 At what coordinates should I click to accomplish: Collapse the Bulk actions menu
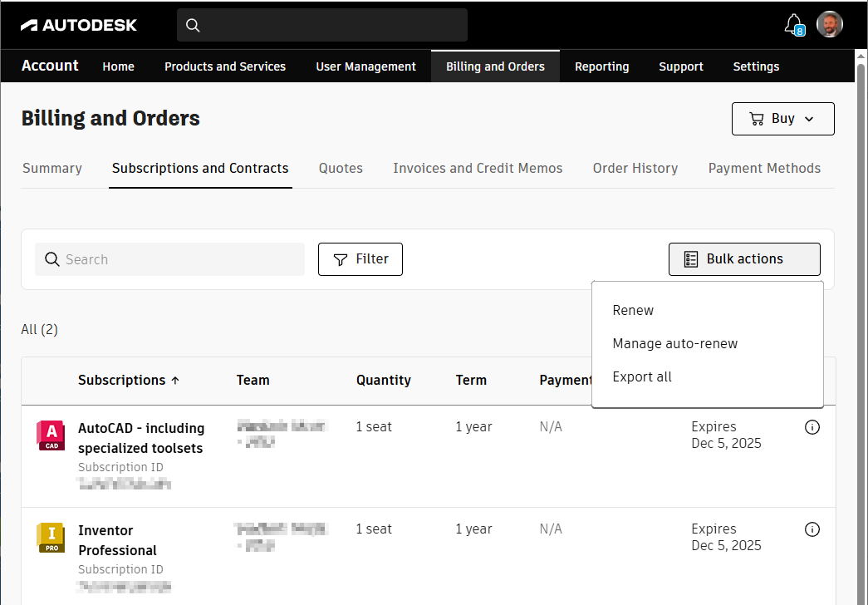(744, 258)
